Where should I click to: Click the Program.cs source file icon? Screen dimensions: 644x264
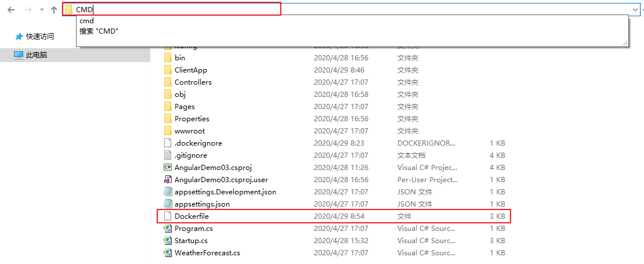pyautogui.click(x=167, y=228)
